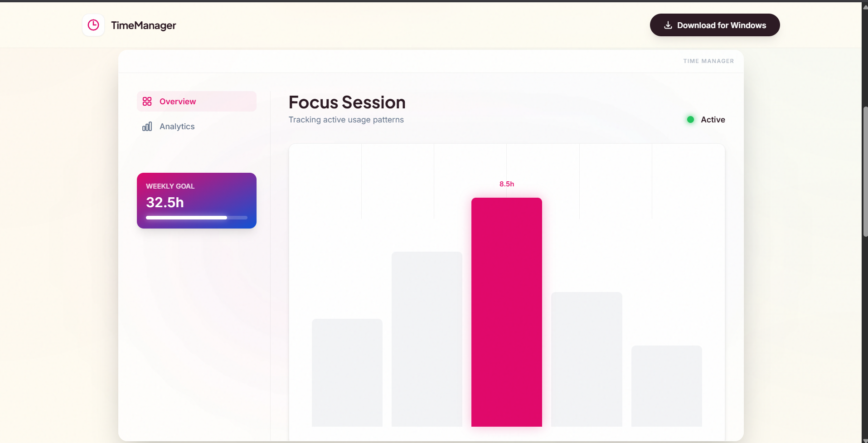This screenshot has height=443, width=868.
Task: Click the TimeManager clock logo icon
Action: tap(93, 25)
